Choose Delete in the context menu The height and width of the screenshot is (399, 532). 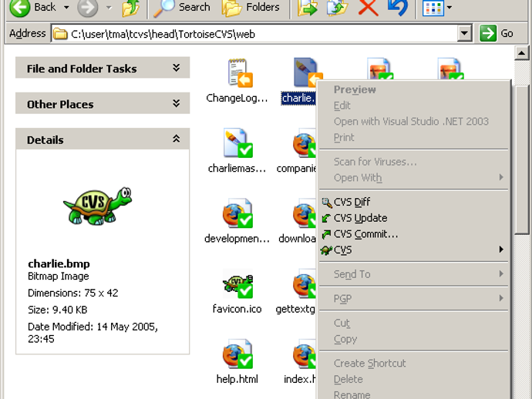pos(413,379)
